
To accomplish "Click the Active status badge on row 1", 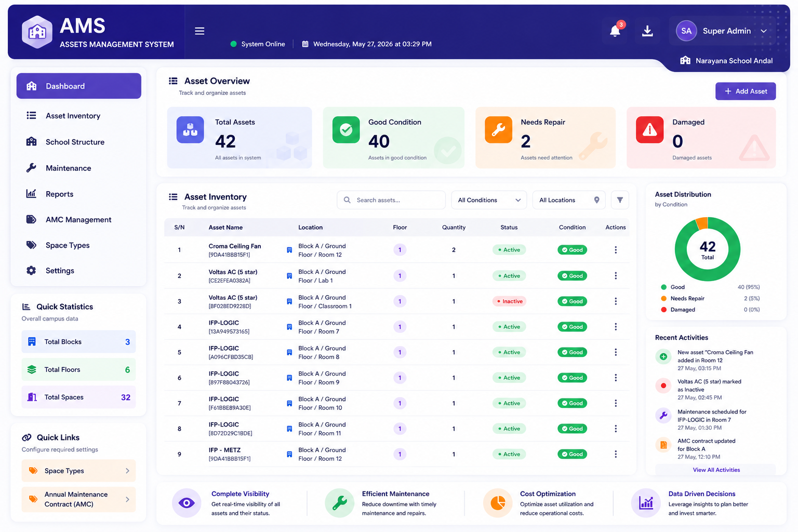I will tap(509, 250).
